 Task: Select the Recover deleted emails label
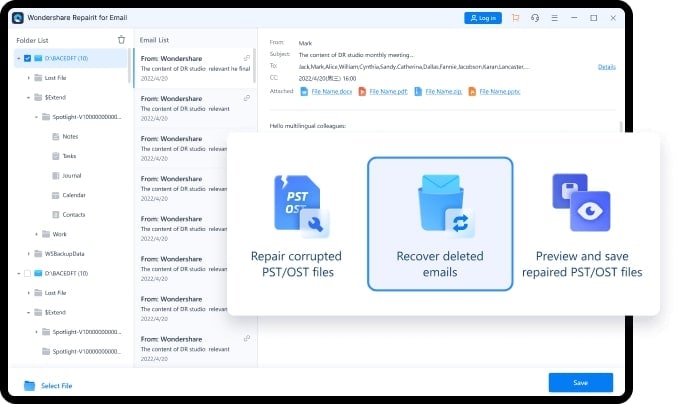click(440, 264)
